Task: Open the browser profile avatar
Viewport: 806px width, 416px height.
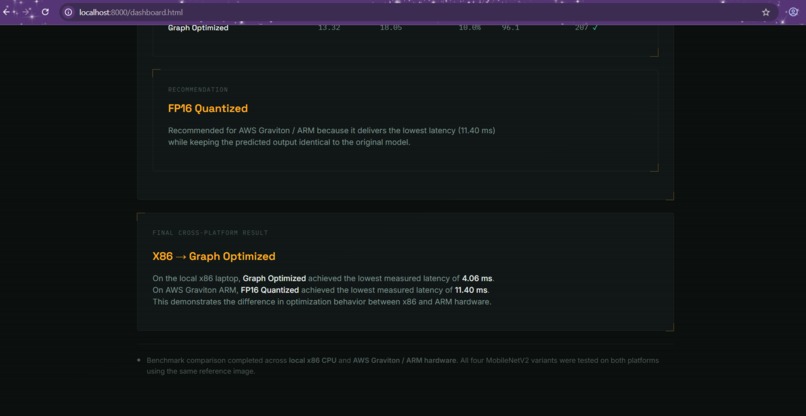Action: (x=793, y=12)
